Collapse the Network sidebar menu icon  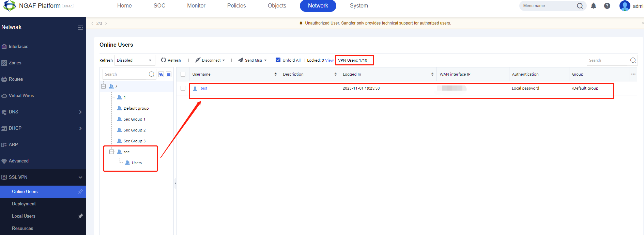80,28
